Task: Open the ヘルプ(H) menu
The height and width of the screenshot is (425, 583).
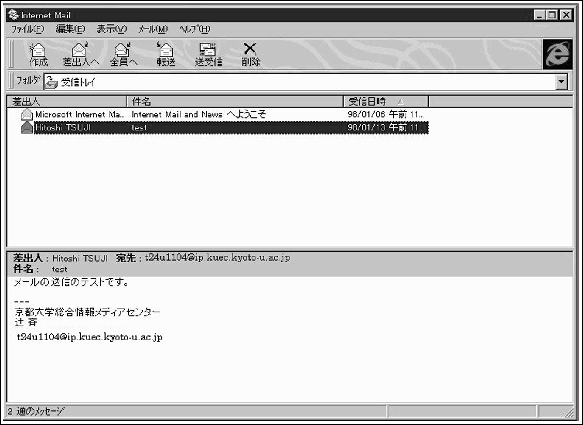Action: tap(194, 29)
